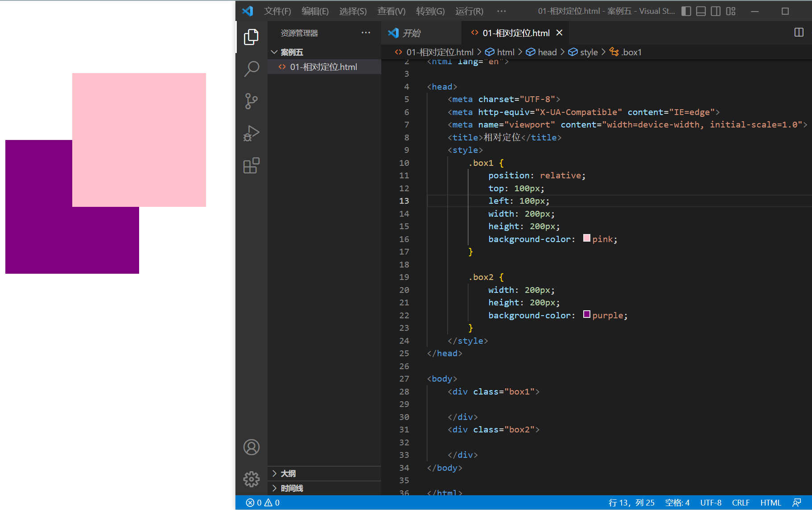
Task: Open the 运行(R) menu
Action: [469, 11]
